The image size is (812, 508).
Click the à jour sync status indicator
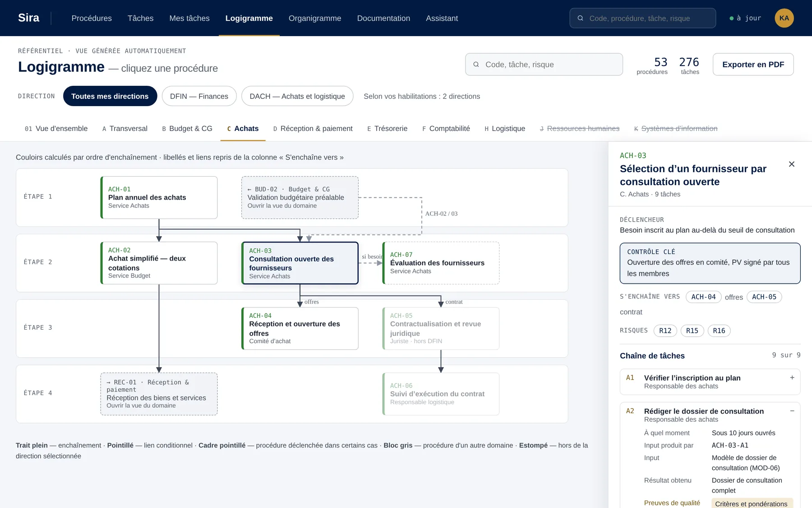point(745,18)
